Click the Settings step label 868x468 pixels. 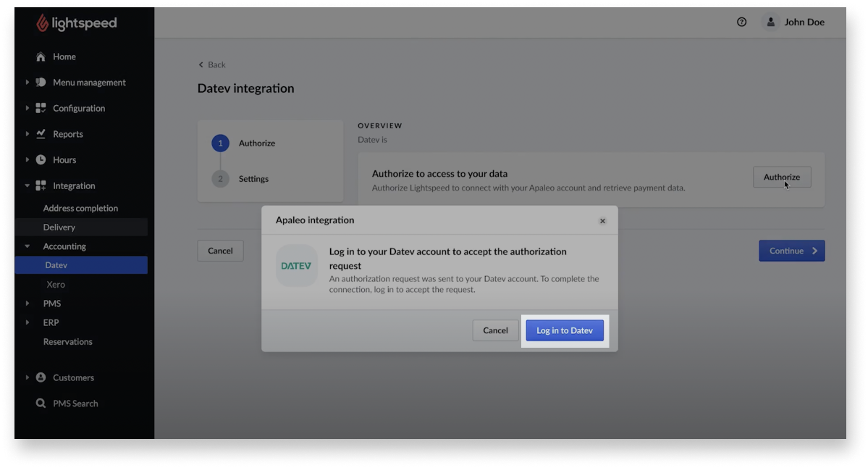(253, 179)
